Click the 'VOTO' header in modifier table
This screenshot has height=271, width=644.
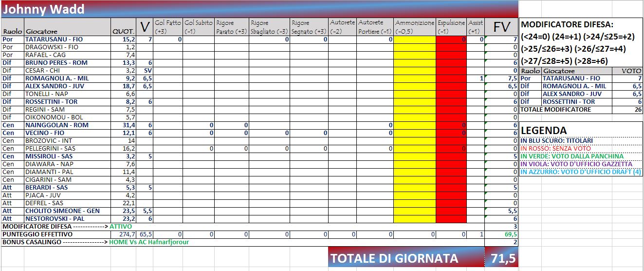(x=632, y=70)
